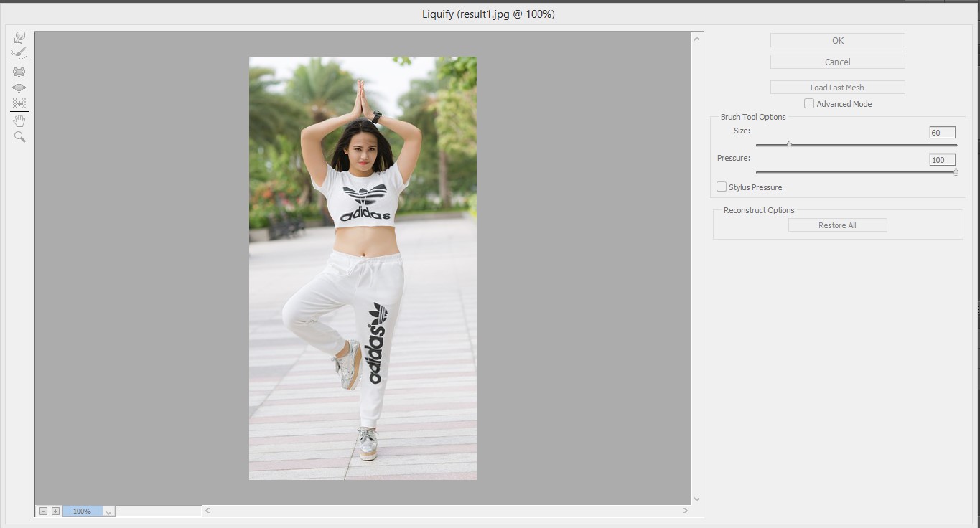Image resolution: width=980 pixels, height=528 pixels.
Task: Select the Push Left tool
Action: tap(19, 103)
